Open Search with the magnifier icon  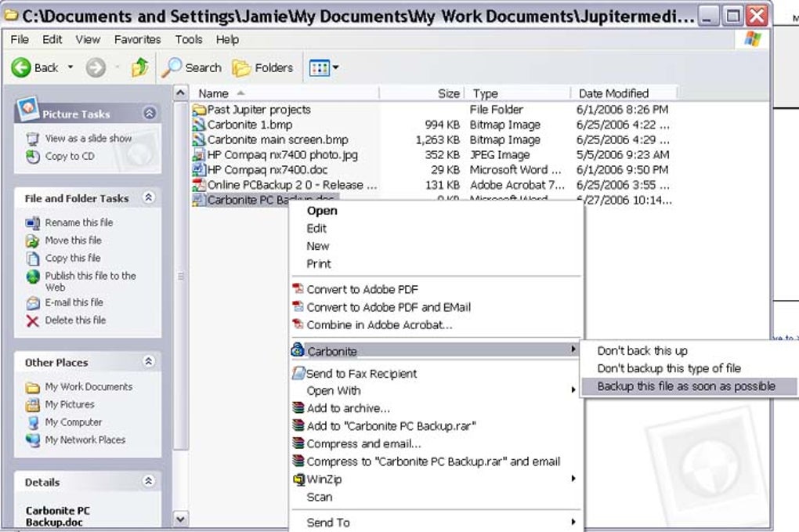click(x=172, y=67)
